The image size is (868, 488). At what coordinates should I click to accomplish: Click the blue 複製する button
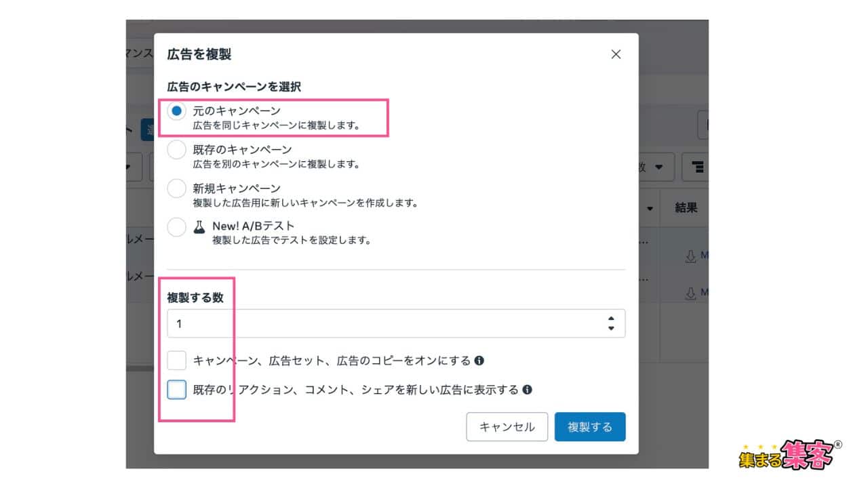589,427
